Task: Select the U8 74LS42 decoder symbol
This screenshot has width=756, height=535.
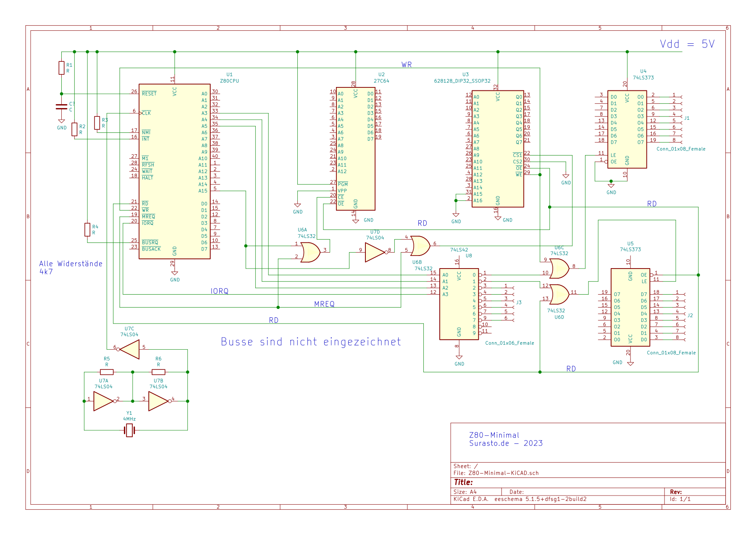Action: point(459,304)
